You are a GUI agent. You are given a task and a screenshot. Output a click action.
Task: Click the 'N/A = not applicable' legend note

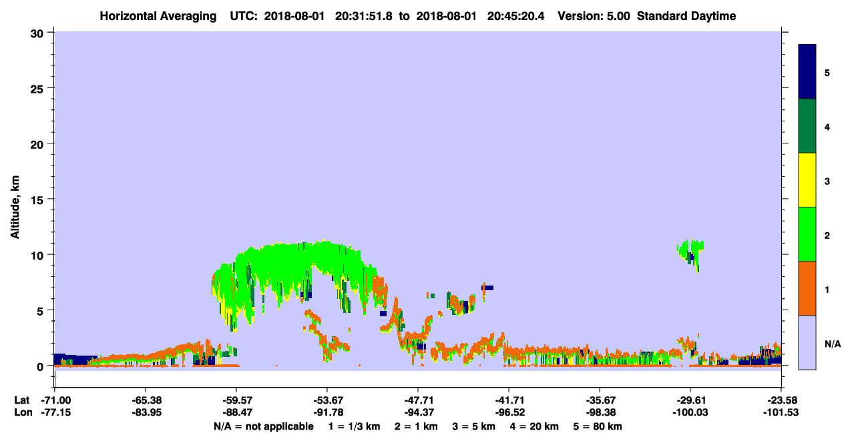tap(263, 426)
